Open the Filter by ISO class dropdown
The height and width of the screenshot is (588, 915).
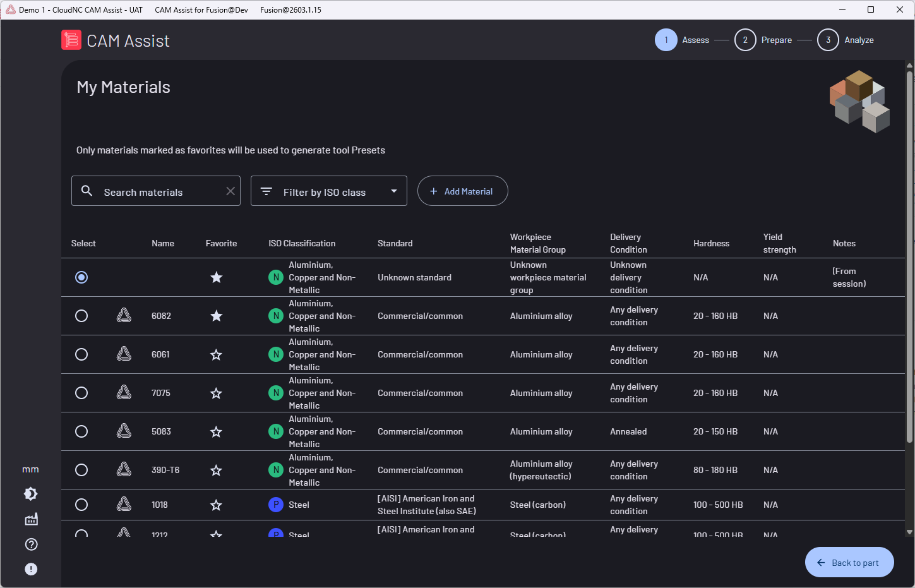pos(329,191)
